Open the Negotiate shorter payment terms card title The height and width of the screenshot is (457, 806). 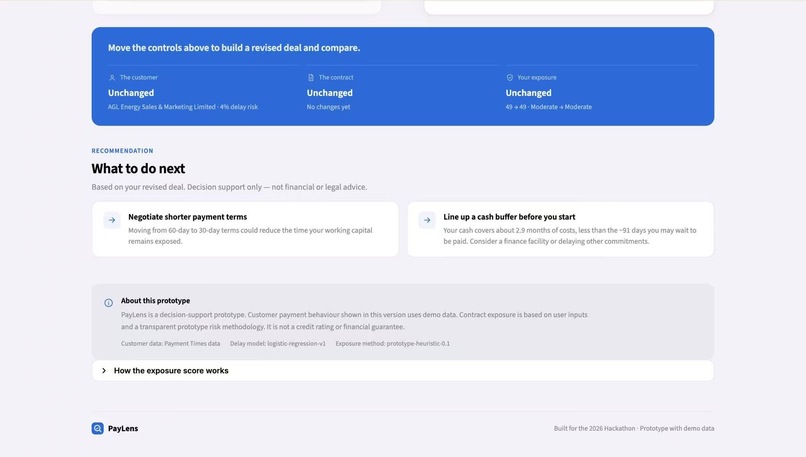(188, 217)
